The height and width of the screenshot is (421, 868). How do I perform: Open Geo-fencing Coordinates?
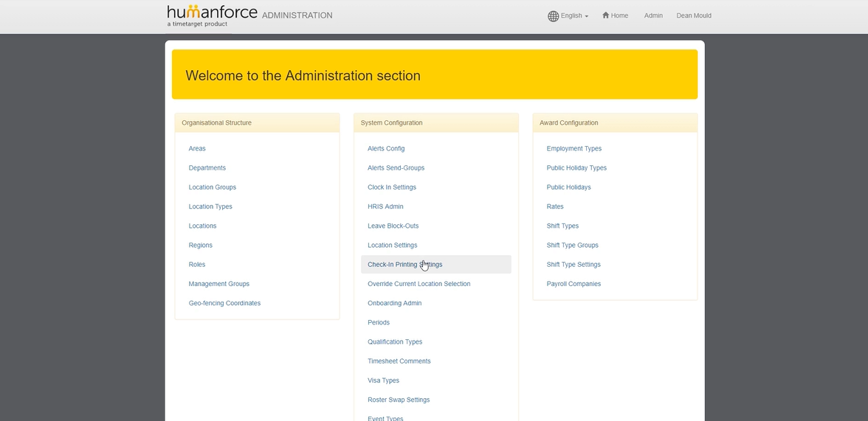point(224,303)
